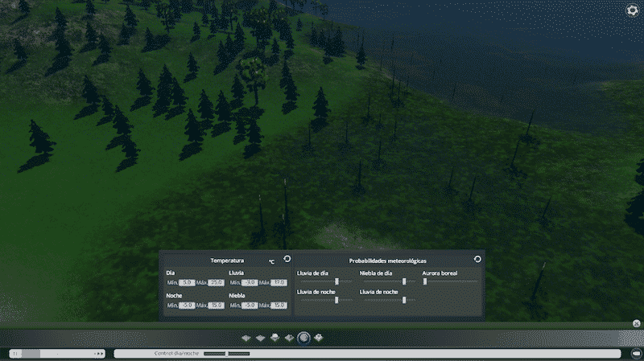644x361 pixels.
Task: Select the last tile icon right of the round icon
Action: 319,338
